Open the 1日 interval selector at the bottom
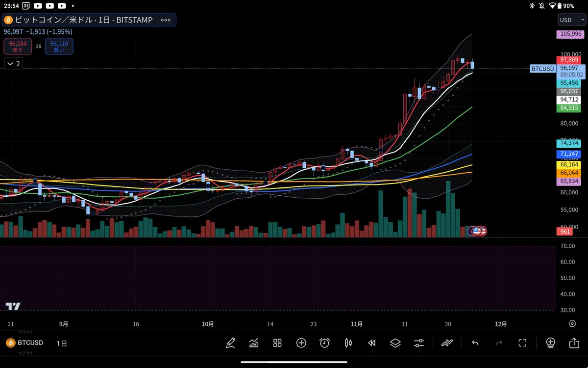 (62, 343)
